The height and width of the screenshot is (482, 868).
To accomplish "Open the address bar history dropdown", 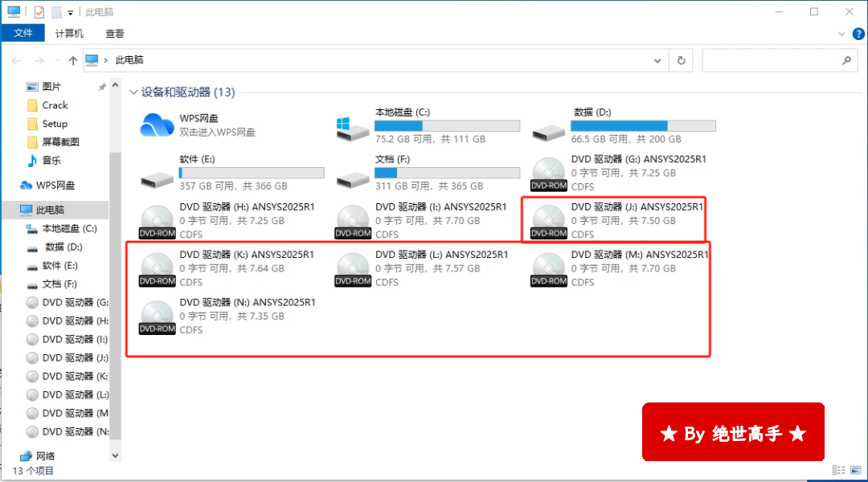I will coord(658,60).
